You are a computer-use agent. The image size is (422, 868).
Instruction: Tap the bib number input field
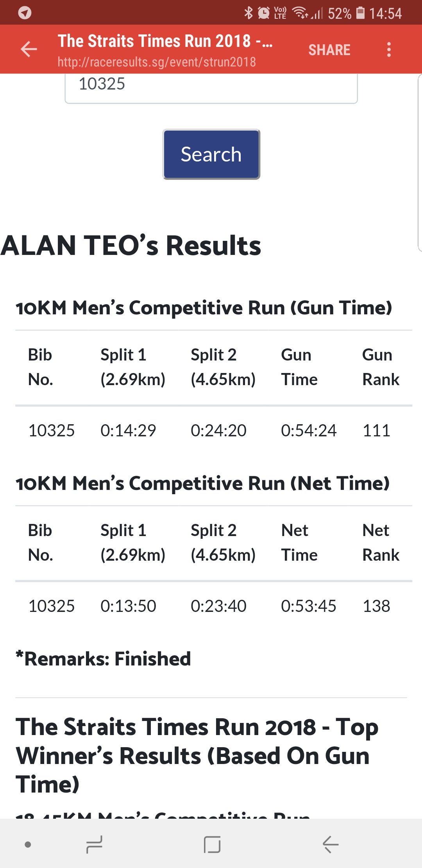[x=211, y=87]
